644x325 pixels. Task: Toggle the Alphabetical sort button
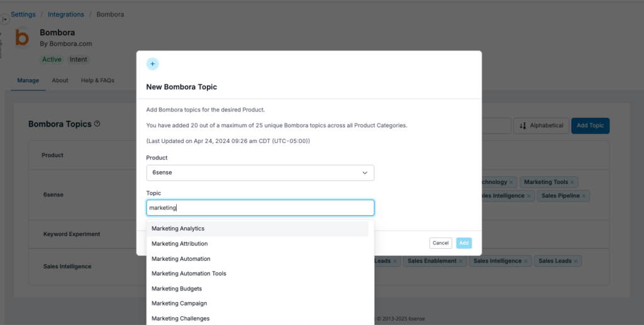pos(541,125)
